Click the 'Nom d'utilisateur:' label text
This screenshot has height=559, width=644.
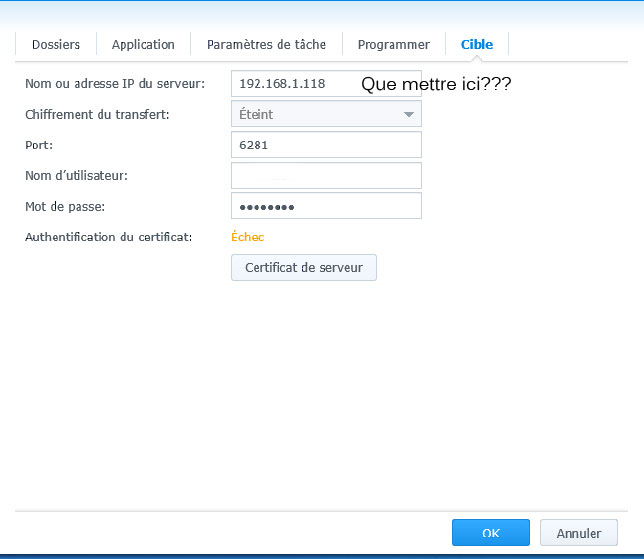click(76, 176)
